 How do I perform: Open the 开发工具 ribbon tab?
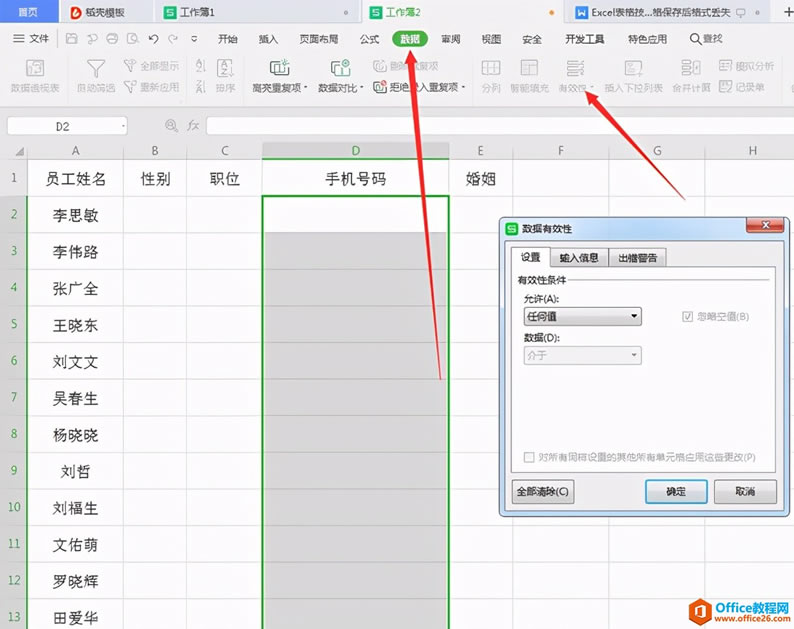(x=584, y=39)
